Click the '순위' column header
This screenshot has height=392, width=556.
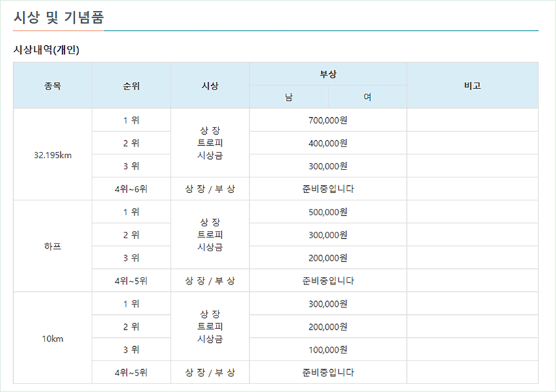pos(131,86)
